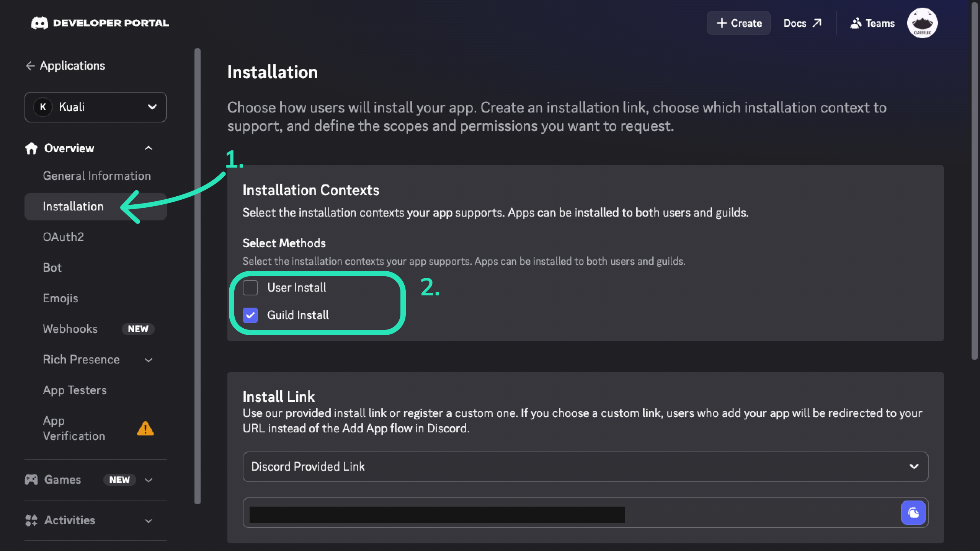This screenshot has width=980, height=551.
Task: Open the App Testers page
Action: click(x=75, y=390)
